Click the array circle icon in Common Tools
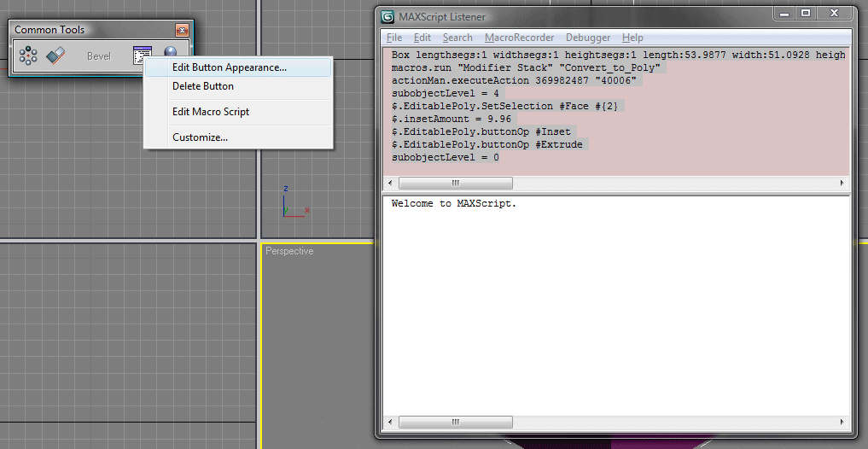 (27, 55)
